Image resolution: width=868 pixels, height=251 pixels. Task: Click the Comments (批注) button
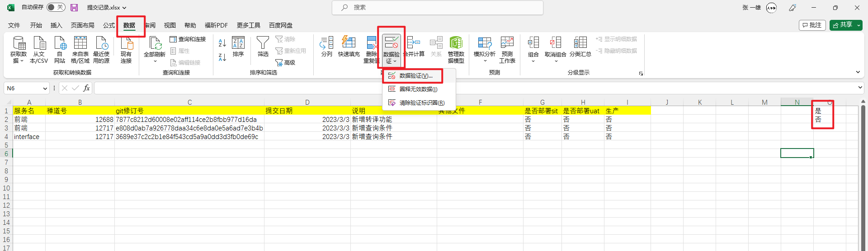[x=812, y=25]
